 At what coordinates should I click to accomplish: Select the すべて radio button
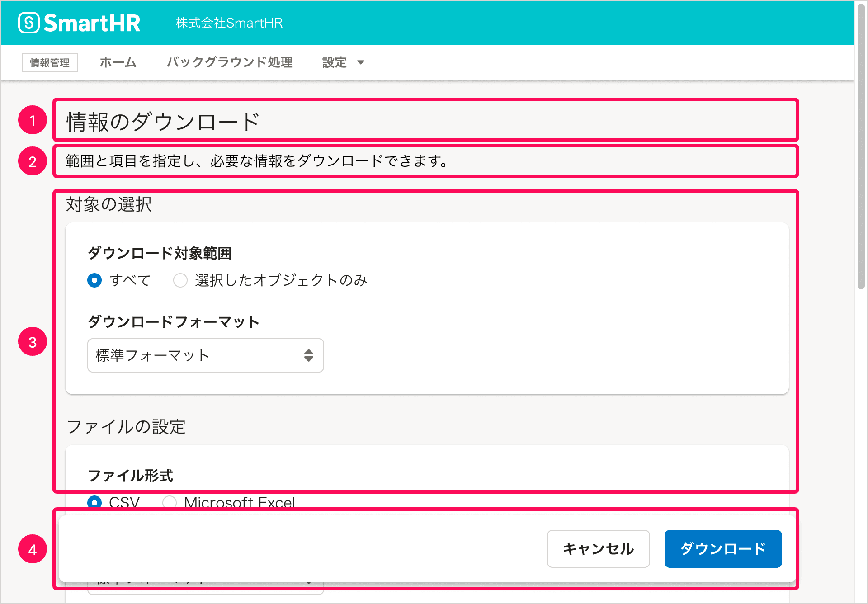tap(94, 280)
